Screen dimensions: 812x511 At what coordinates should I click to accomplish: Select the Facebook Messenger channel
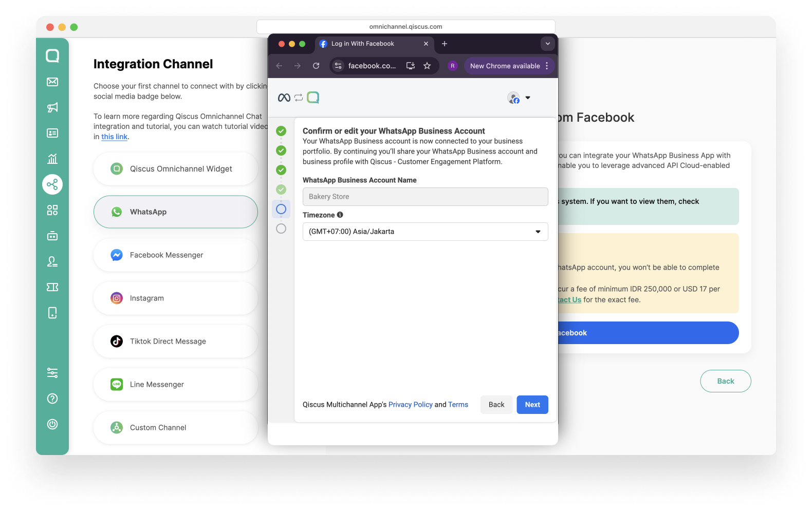click(176, 255)
